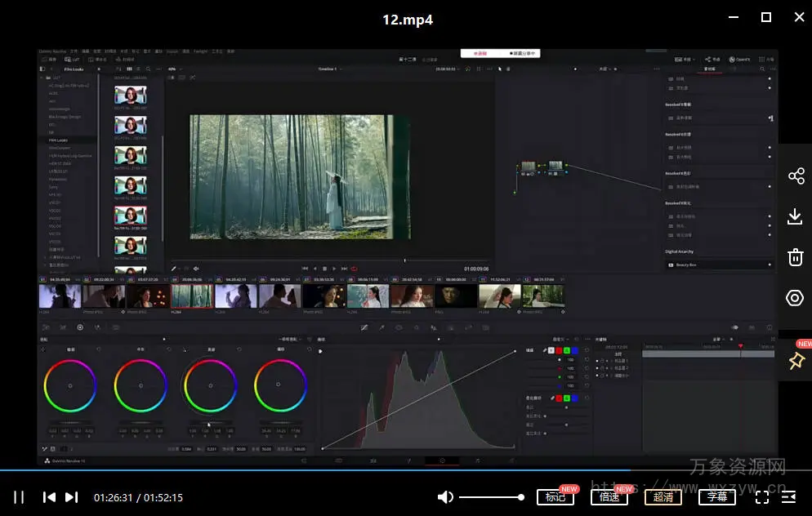812x516 pixels.
Task: Open the 超清 video quality menu
Action: pos(663,496)
